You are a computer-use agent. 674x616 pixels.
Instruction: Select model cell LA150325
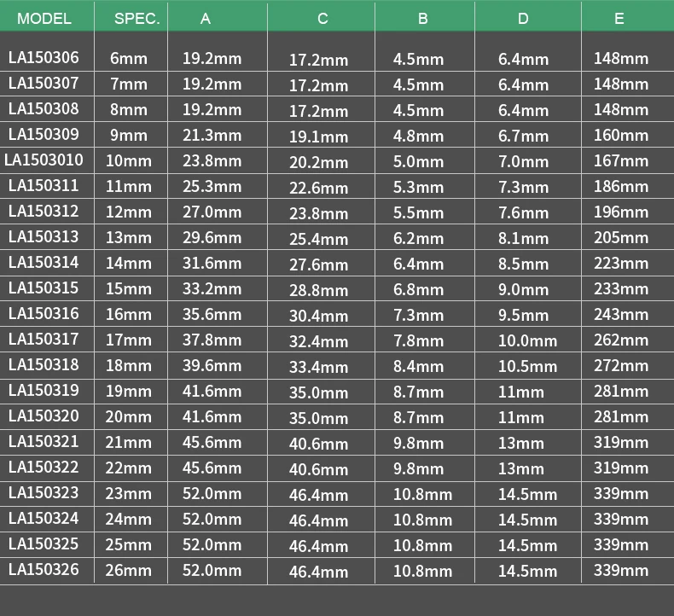(44, 544)
